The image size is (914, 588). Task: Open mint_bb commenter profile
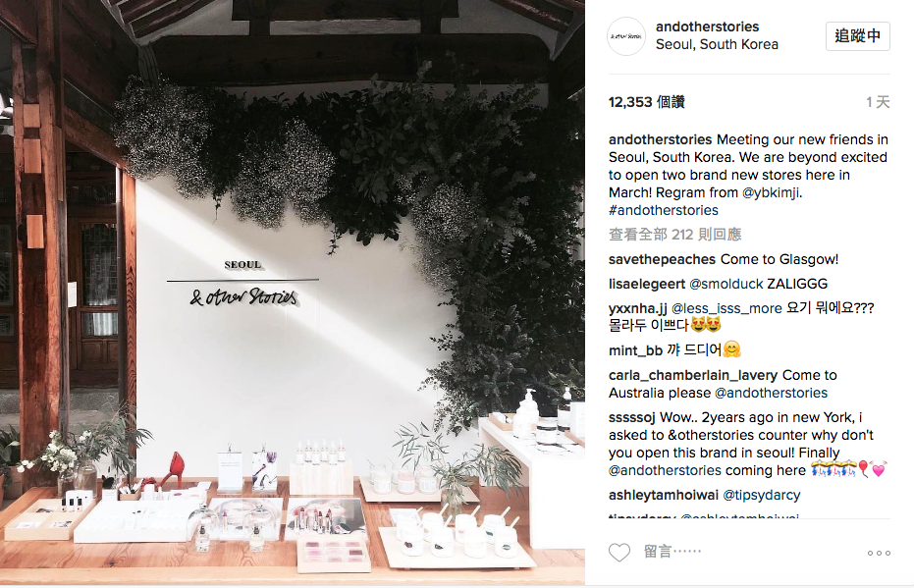(x=635, y=350)
